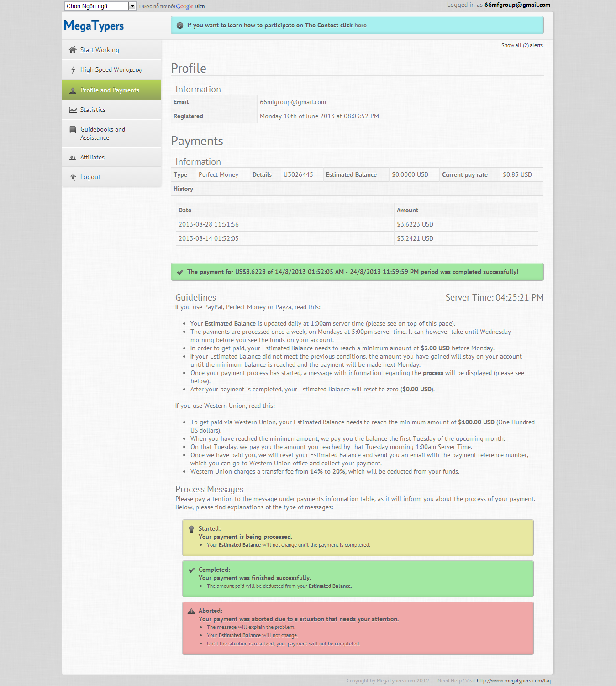Click the current pay rate $0.85 USD

pos(517,174)
